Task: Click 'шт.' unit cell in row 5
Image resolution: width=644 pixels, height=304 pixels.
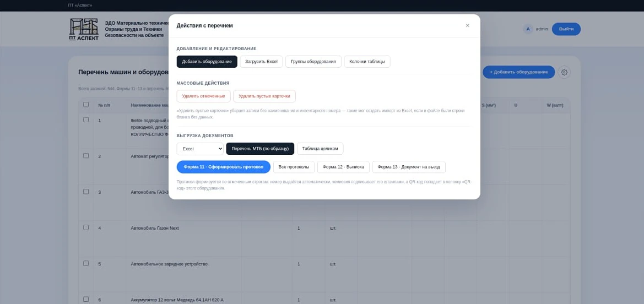Action: [333, 264]
